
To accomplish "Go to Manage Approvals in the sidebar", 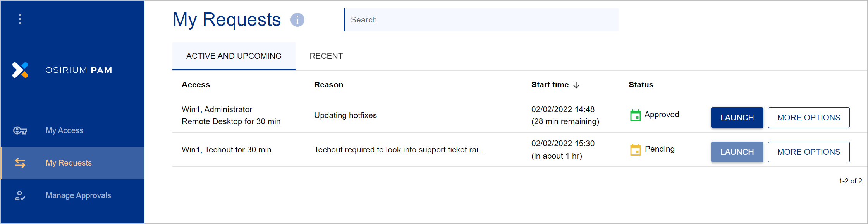I will point(78,195).
